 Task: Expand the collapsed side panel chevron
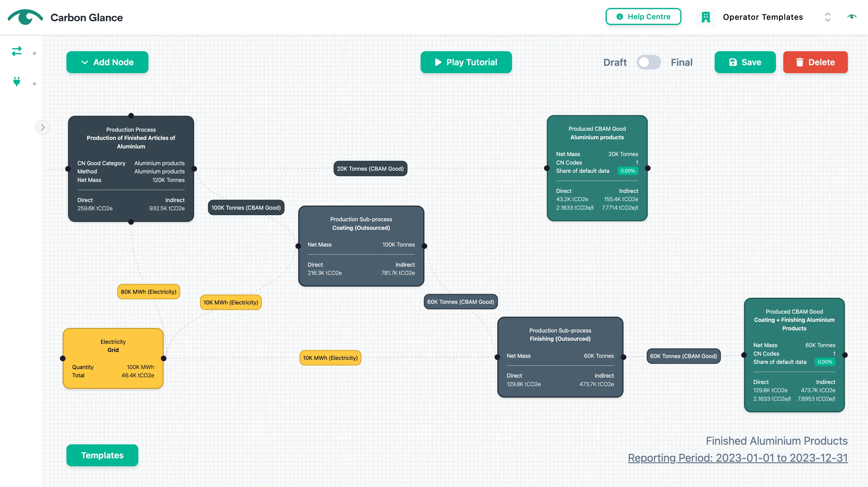point(42,127)
